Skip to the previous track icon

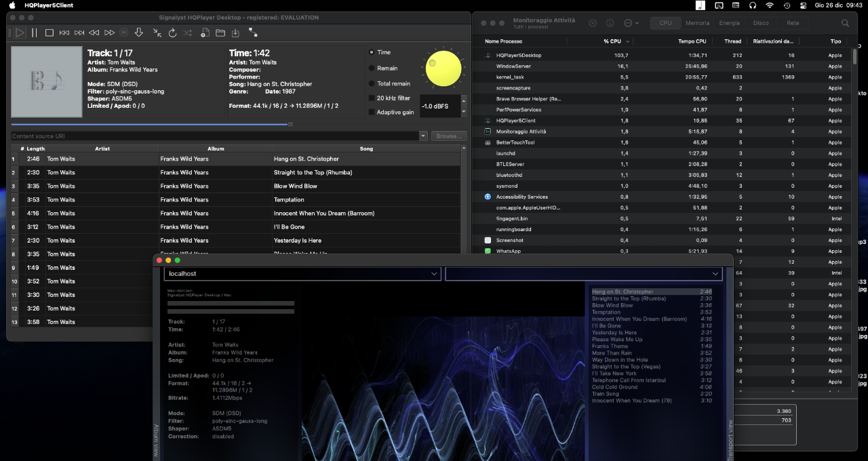[x=64, y=33]
